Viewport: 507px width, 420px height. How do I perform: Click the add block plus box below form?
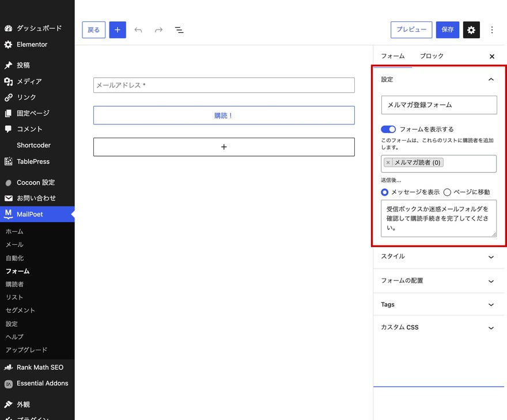click(224, 147)
